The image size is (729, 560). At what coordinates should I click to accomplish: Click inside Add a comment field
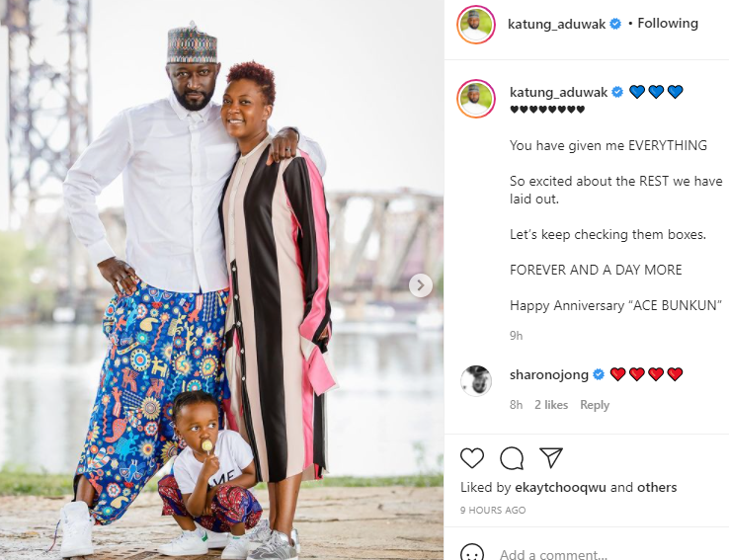(605, 554)
